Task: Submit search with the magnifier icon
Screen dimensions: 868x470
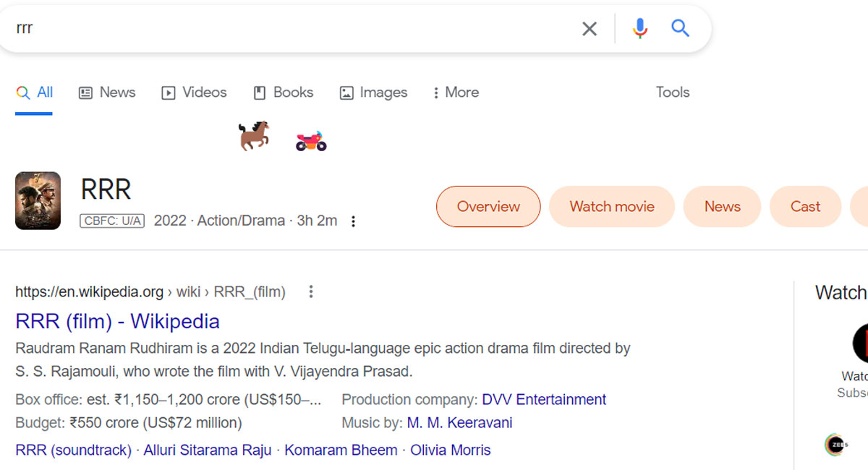Action: pyautogui.click(x=680, y=28)
